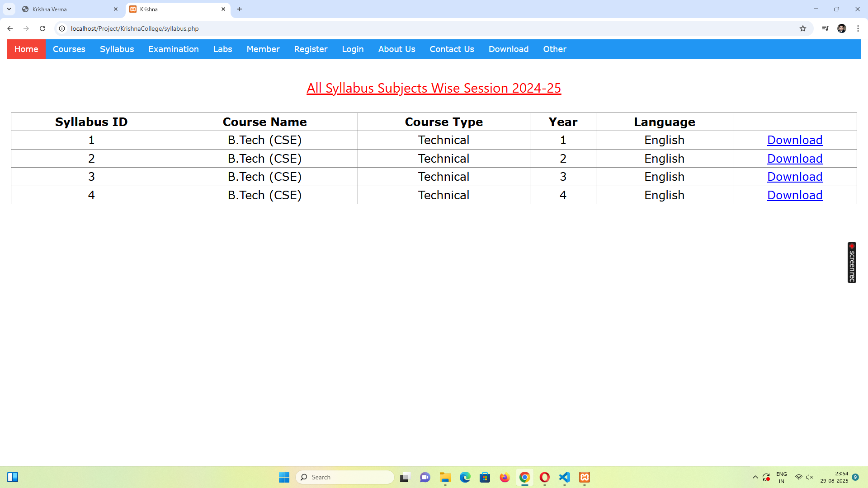Image resolution: width=868 pixels, height=488 pixels.
Task: Change ENG IN input language
Action: pos(782,477)
